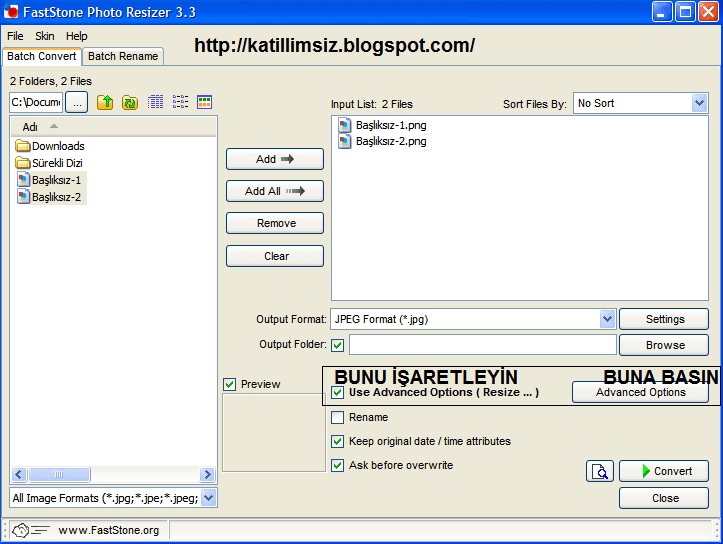Image resolution: width=723 pixels, height=544 pixels.
Task: Switch to the Batch Convert tab
Action: (41, 56)
